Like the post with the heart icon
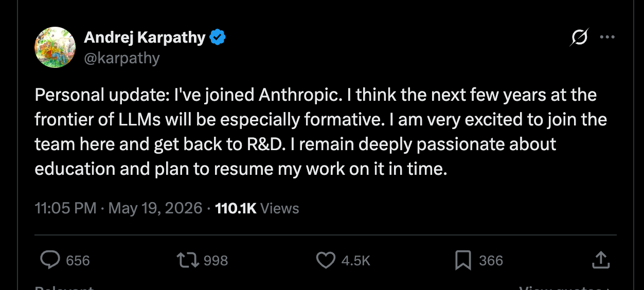 pyautogui.click(x=326, y=261)
